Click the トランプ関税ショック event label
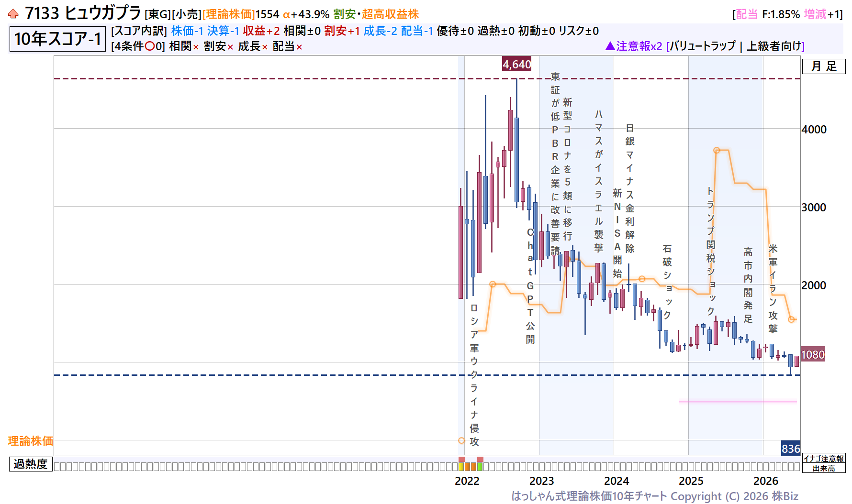Screen dimensions: 852x504 point(711,251)
